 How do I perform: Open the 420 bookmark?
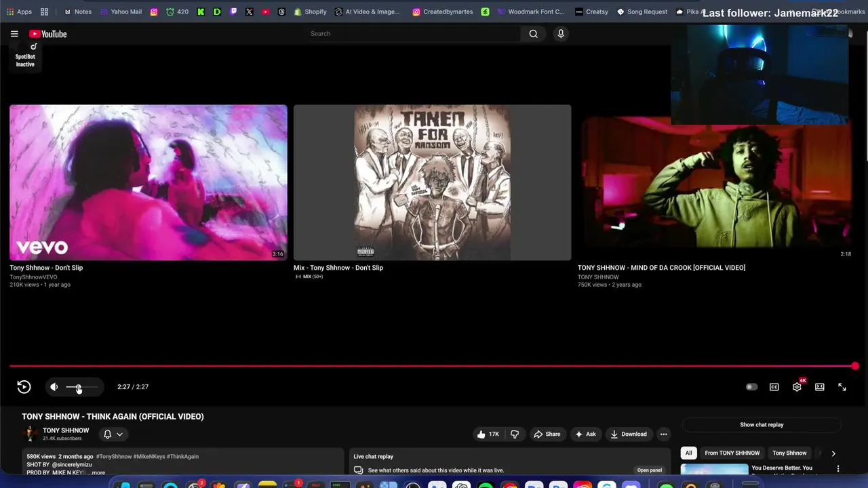tap(177, 12)
